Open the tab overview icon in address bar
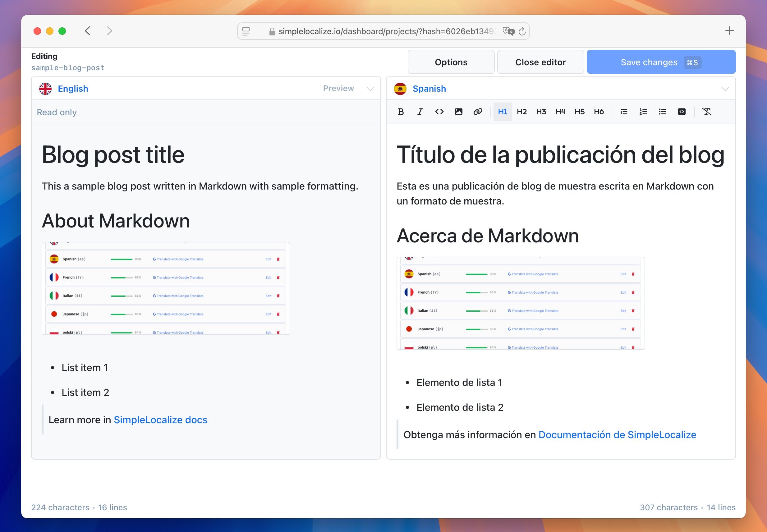The image size is (767, 532). 246,31
